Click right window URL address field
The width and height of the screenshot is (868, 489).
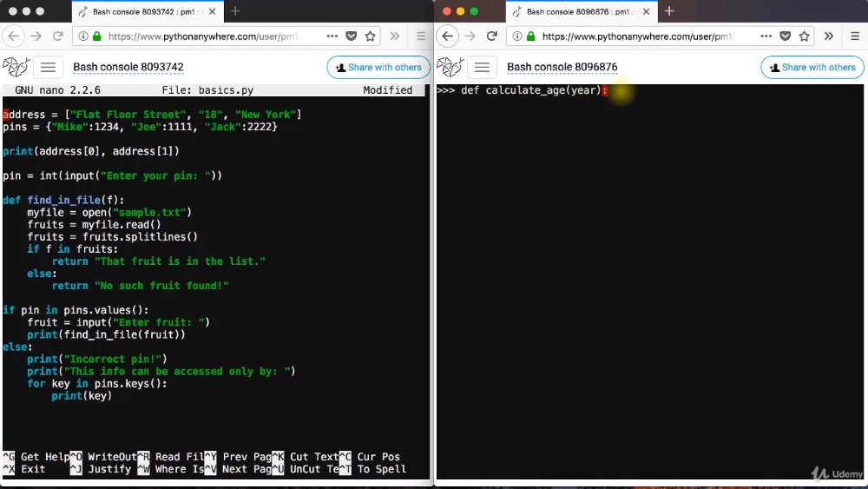click(639, 36)
